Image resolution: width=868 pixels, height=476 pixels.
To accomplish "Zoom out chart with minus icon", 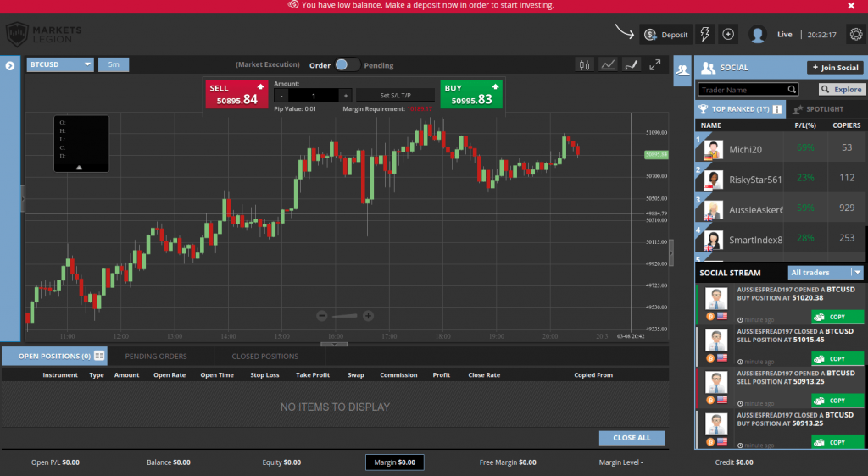I will tap(321, 316).
